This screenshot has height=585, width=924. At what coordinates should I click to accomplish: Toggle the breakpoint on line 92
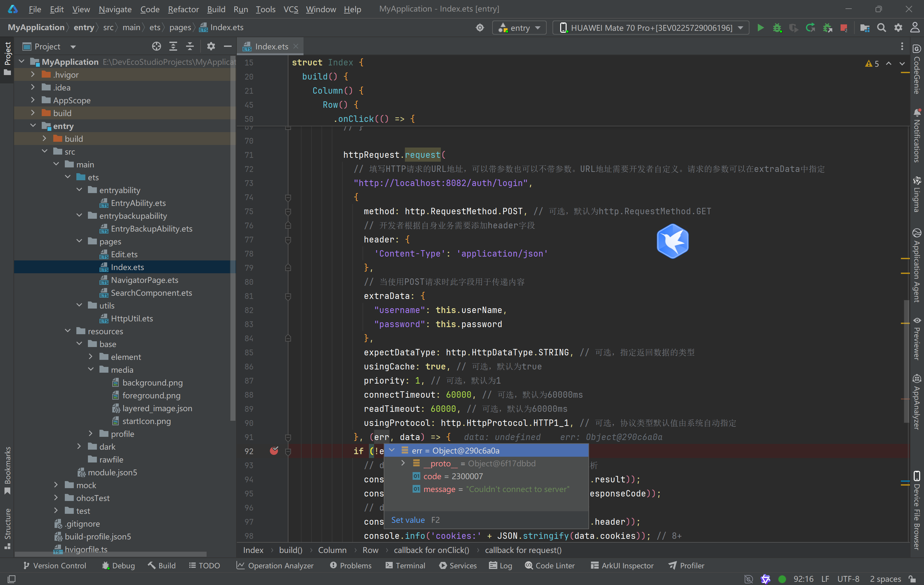point(274,451)
